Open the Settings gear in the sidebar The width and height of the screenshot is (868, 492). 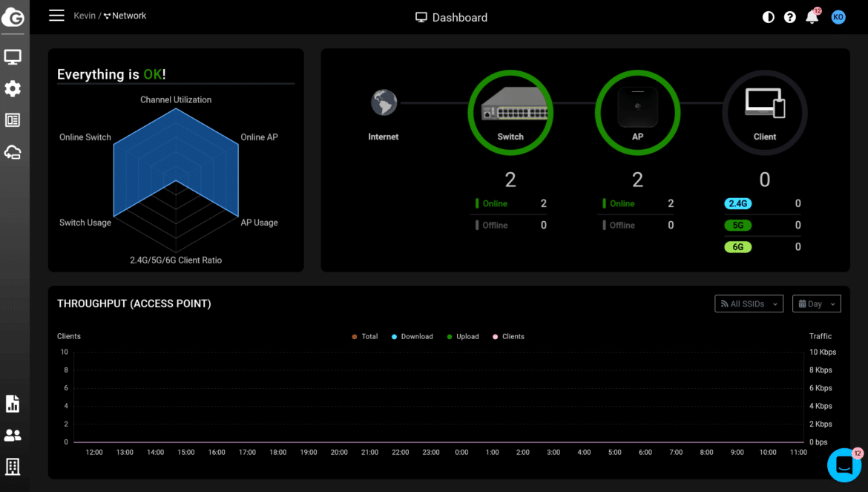click(13, 88)
